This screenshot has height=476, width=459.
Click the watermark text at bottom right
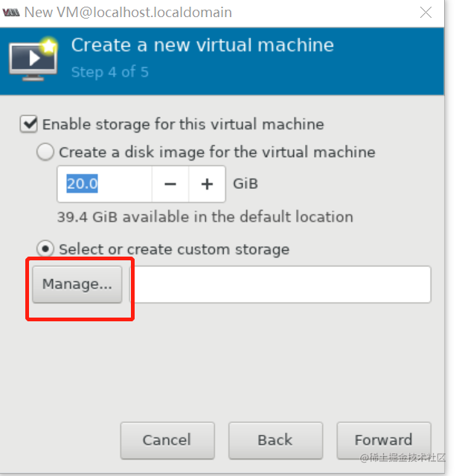(402, 457)
